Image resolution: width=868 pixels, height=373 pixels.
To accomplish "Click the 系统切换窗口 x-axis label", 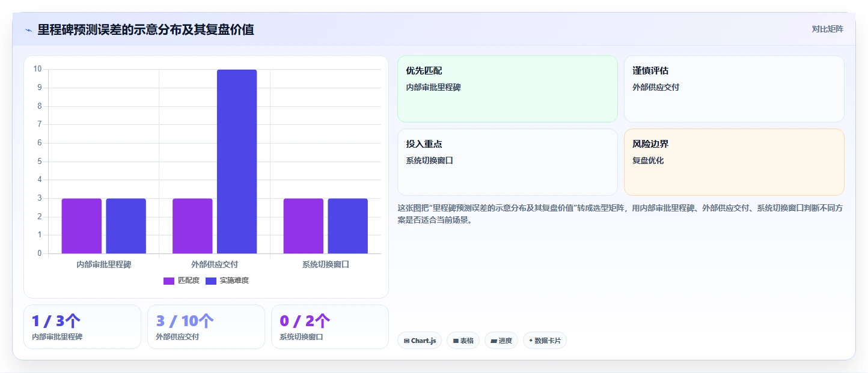I will 326,264.
